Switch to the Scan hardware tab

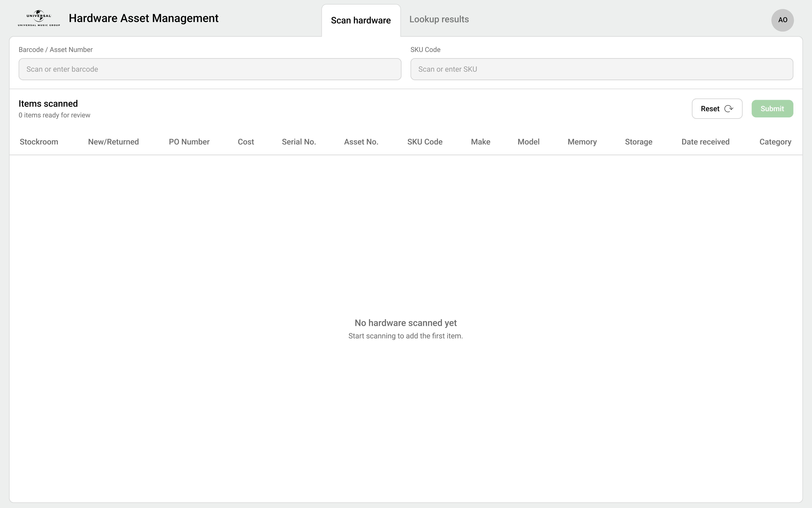pyautogui.click(x=361, y=20)
